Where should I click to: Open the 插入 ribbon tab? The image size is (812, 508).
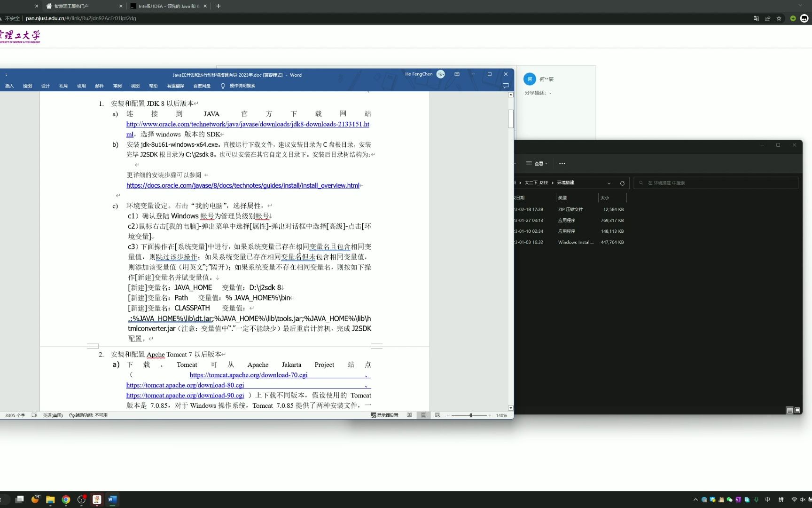point(9,86)
